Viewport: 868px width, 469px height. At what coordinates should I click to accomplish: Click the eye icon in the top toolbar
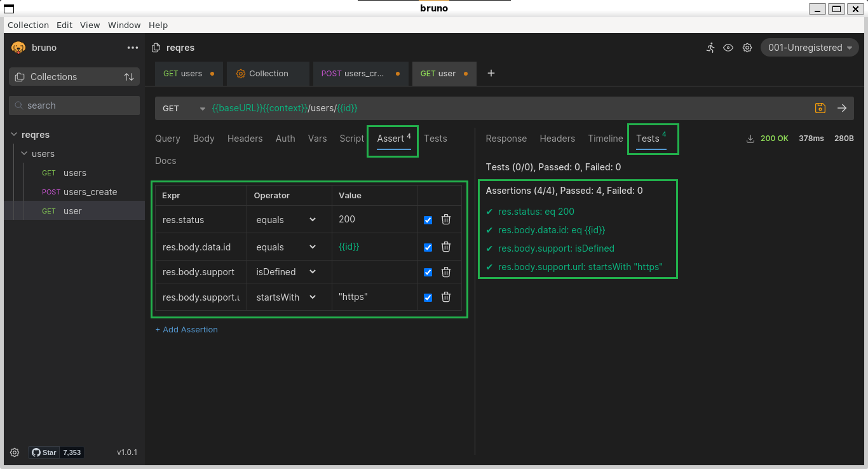pyautogui.click(x=728, y=48)
